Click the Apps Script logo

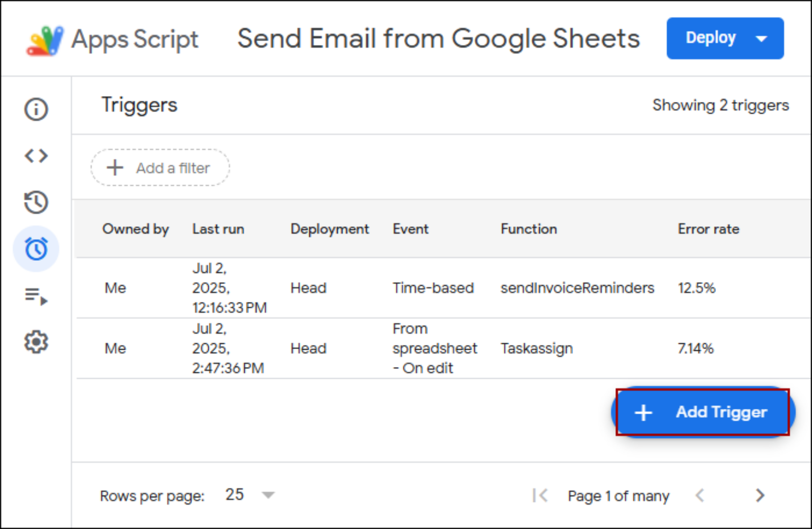(45, 40)
